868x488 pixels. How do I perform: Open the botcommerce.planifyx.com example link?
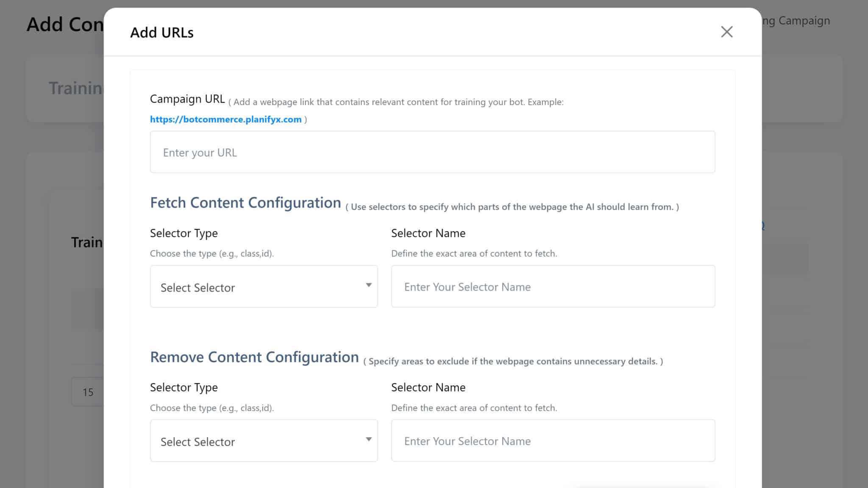(225, 119)
